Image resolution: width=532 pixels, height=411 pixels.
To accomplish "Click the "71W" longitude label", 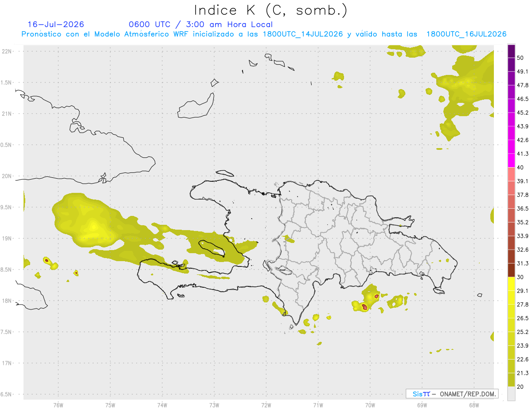I will (x=318, y=406).
